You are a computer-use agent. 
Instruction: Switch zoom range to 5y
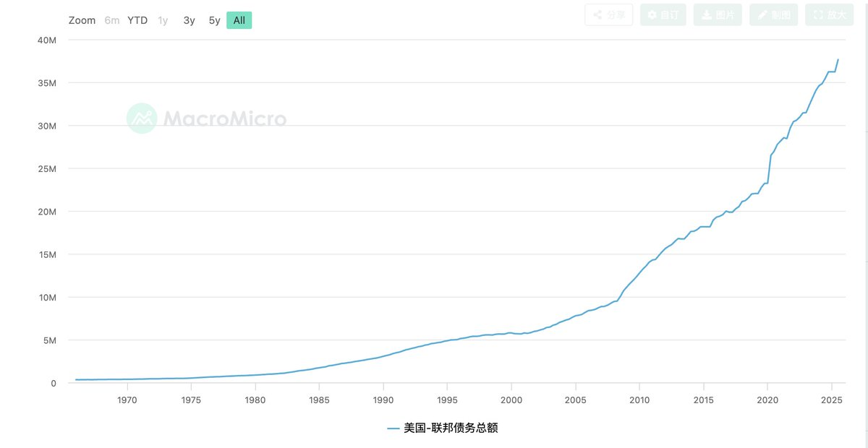coord(214,20)
